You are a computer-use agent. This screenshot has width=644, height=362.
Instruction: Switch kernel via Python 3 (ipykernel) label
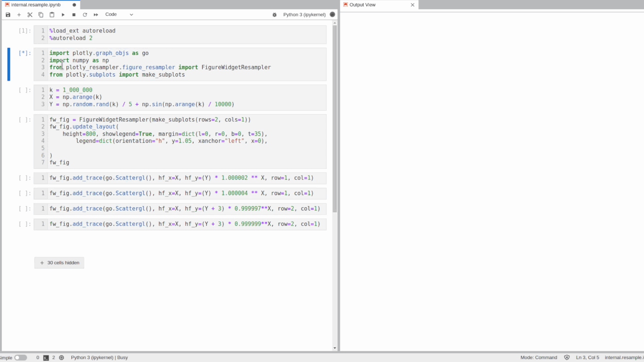pyautogui.click(x=304, y=14)
